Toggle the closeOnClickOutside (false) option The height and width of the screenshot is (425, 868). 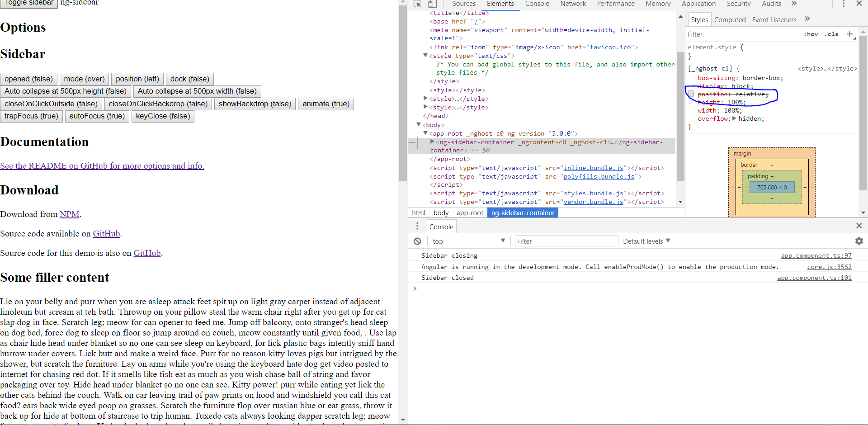click(51, 104)
